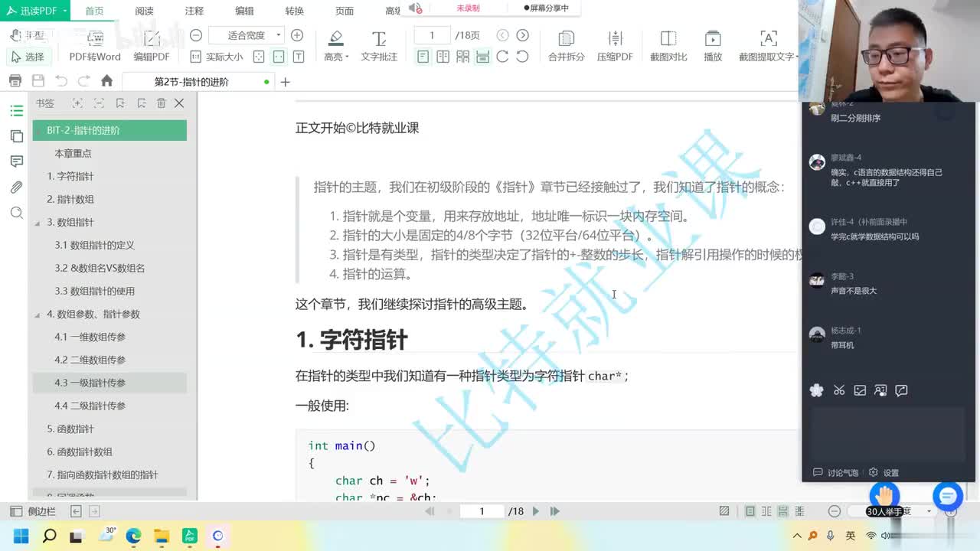Open the 截图提取文字 options dropdown
This screenshot has height=551, width=980.
[x=796, y=57]
